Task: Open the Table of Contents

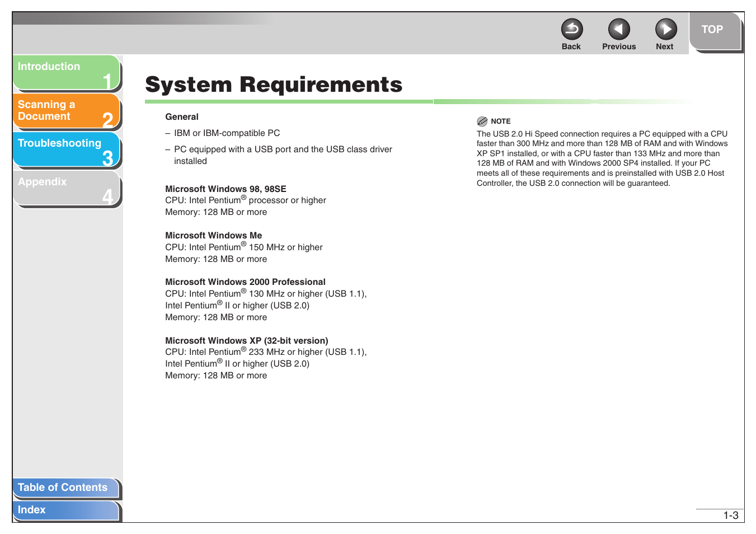Action: pos(67,488)
